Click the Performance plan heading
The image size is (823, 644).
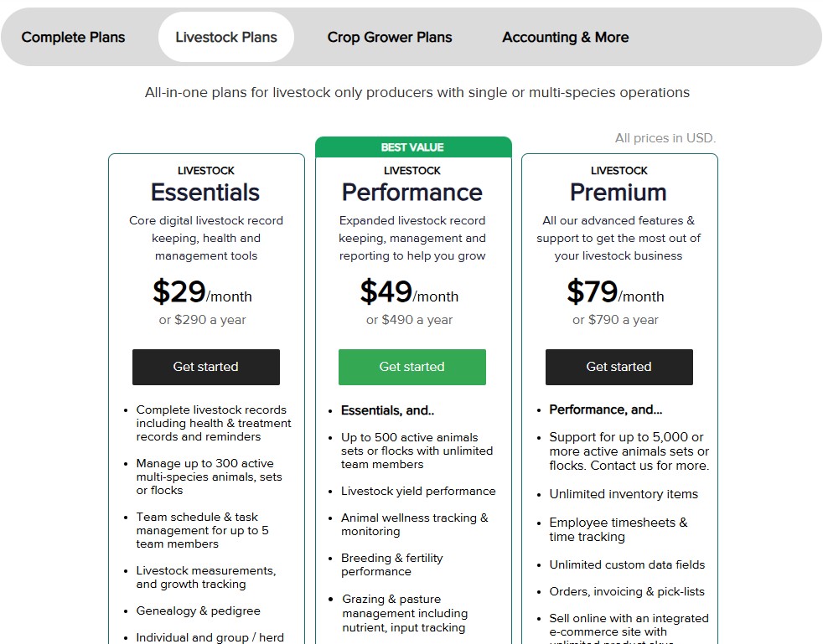[x=412, y=193]
